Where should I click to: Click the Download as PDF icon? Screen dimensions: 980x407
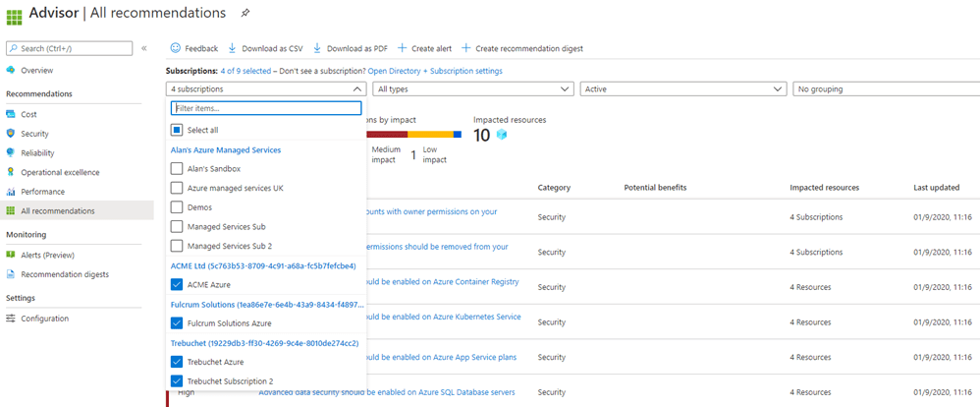(x=317, y=48)
